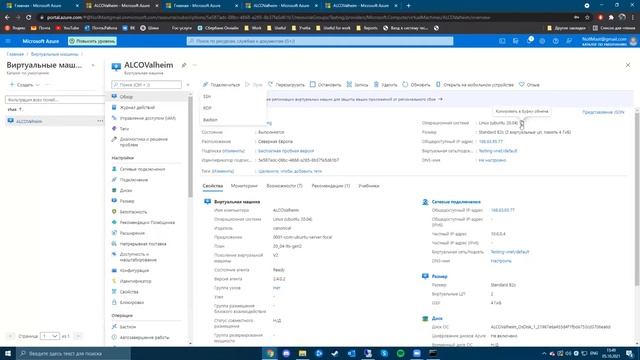Switch to the Учебники tab
This screenshot has height=360, width=640.
coord(369,186)
